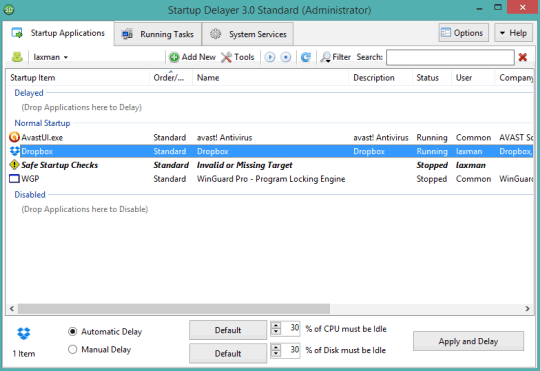Click the Filter magnifier icon

pos(325,57)
